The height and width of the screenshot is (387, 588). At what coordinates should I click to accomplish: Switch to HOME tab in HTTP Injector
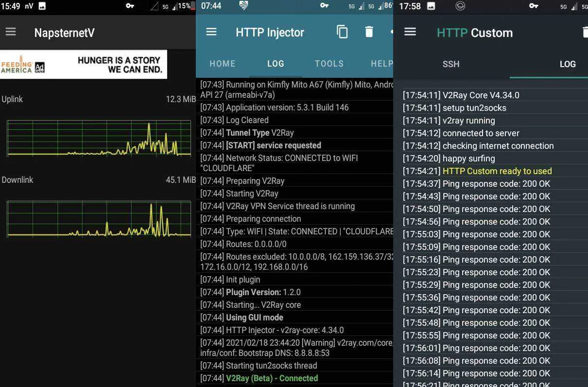point(223,64)
